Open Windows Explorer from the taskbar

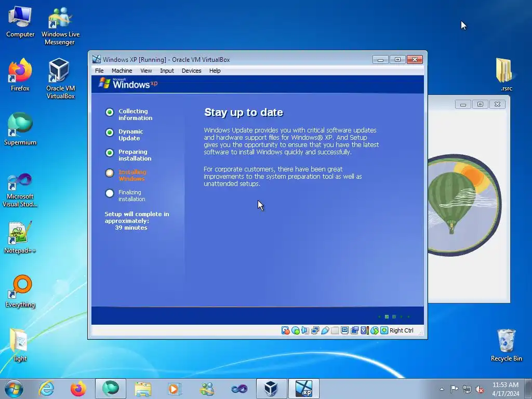(143, 389)
